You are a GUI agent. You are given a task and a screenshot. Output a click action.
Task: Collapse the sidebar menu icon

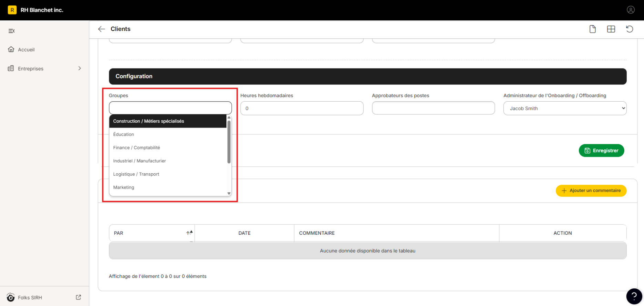tap(11, 31)
